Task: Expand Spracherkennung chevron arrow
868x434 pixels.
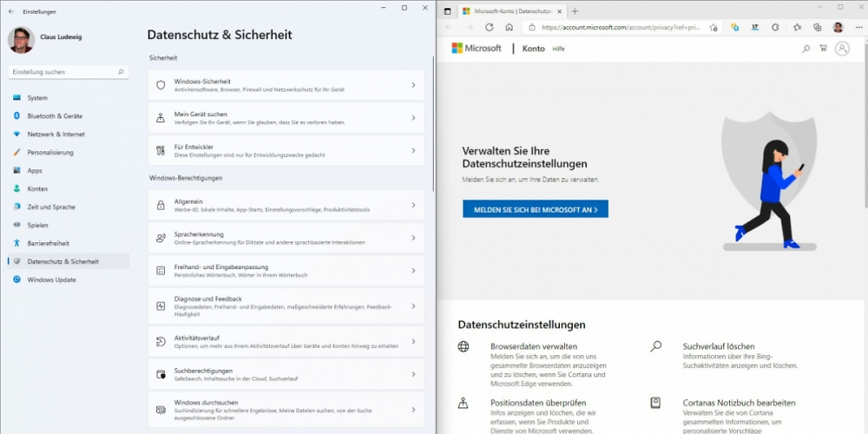Action: (x=413, y=238)
